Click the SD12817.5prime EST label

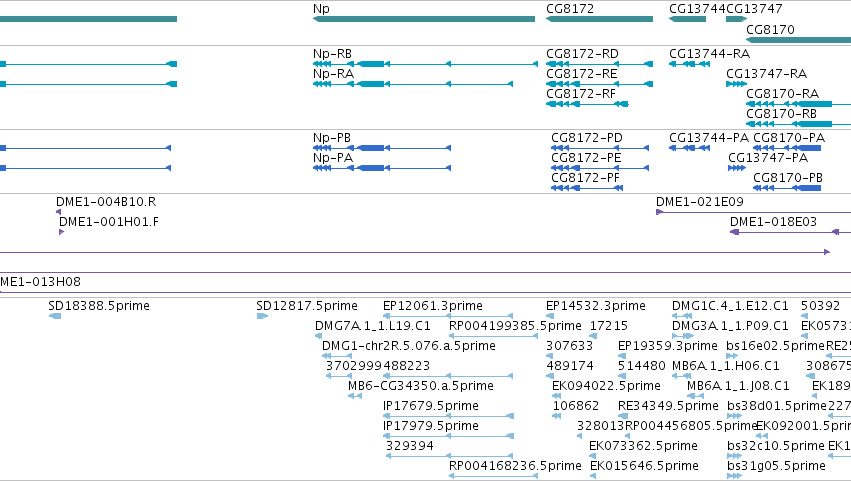307,306
